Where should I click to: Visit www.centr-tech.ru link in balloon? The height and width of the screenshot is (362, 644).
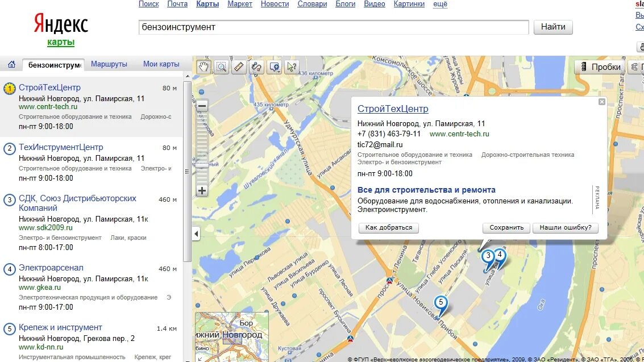click(x=459, y=134)
